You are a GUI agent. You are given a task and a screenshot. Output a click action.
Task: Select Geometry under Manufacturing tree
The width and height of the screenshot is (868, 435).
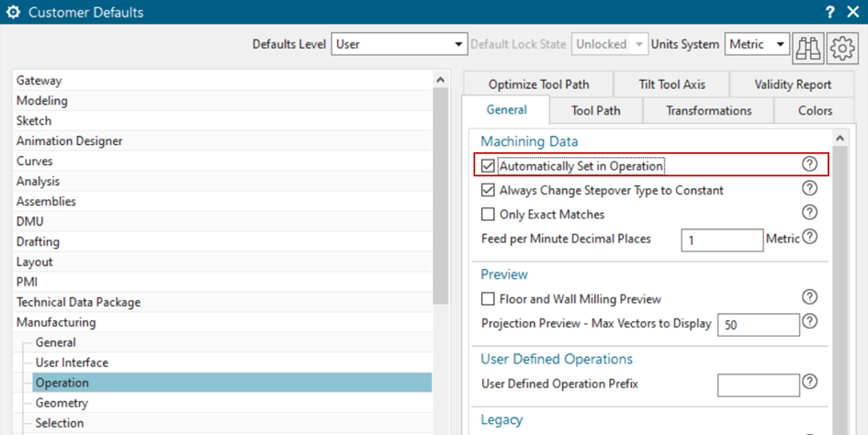(x=62, y=403)
